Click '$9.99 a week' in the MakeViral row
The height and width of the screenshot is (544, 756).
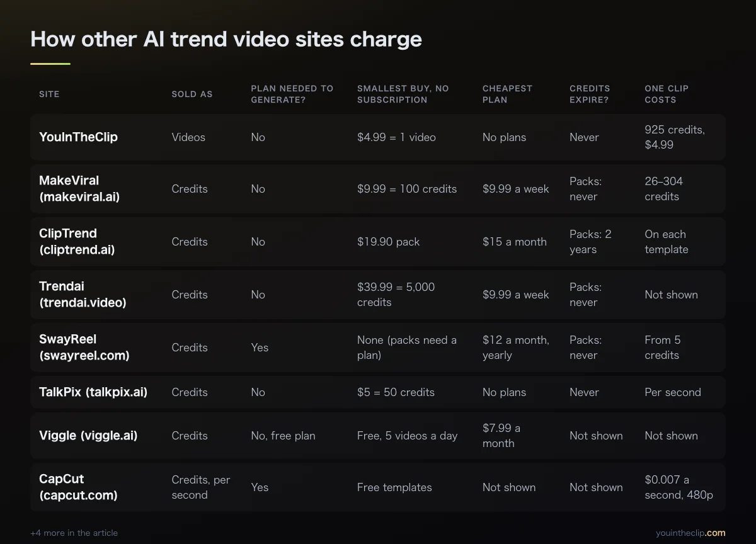pyautogui.click(x=516, y=188)
